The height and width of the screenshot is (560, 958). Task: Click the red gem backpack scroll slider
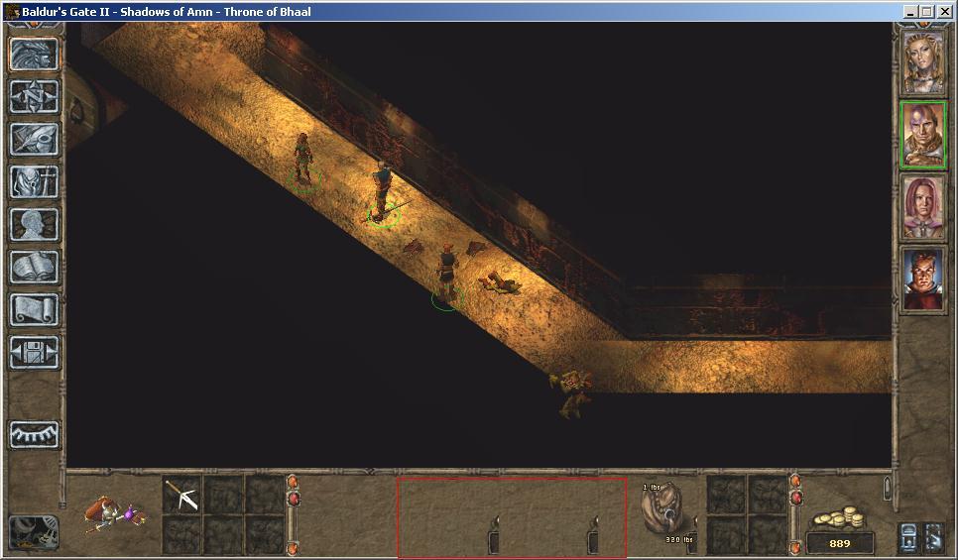tap(795, 499)
